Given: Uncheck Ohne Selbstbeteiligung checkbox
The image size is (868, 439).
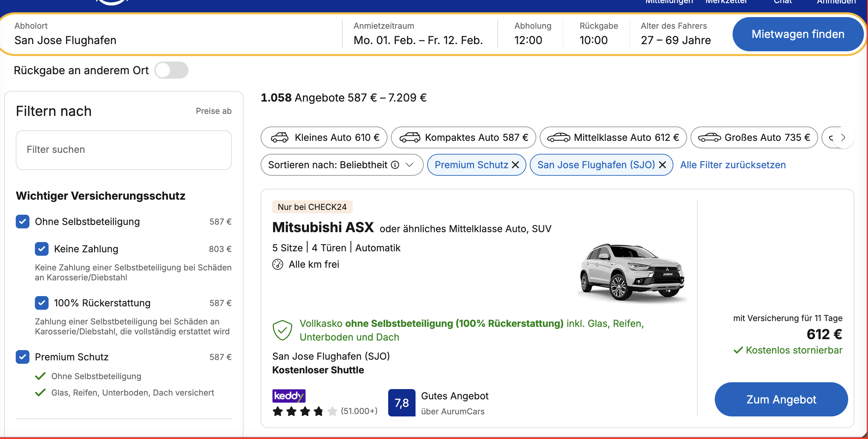Looking at the screenshot, I should click(x=23, y=222).
